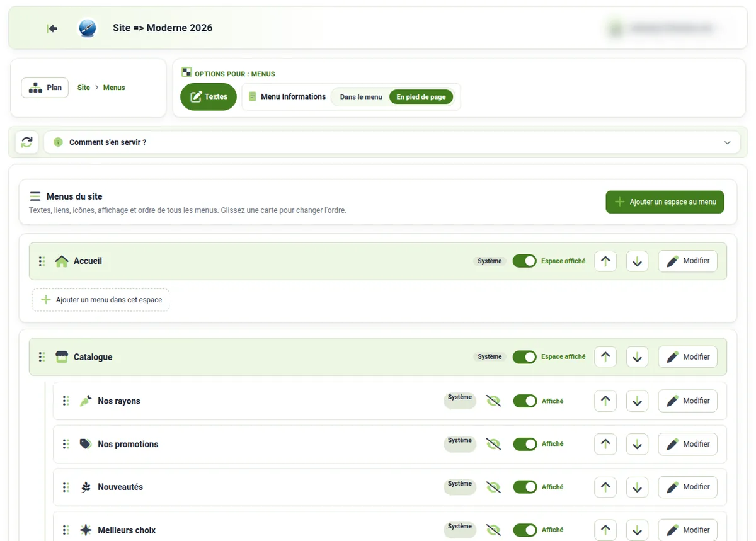This screenshot has height=541, width=756.
Task: Click the drag handle on Catalogue row
Action: [x=42, y=357]
